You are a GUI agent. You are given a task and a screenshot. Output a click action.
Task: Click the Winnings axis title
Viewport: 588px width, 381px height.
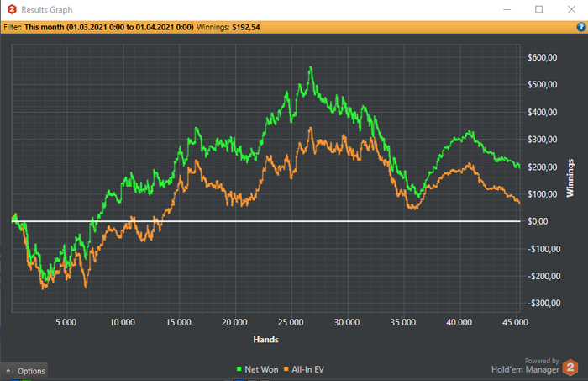(x=570, y=178)
